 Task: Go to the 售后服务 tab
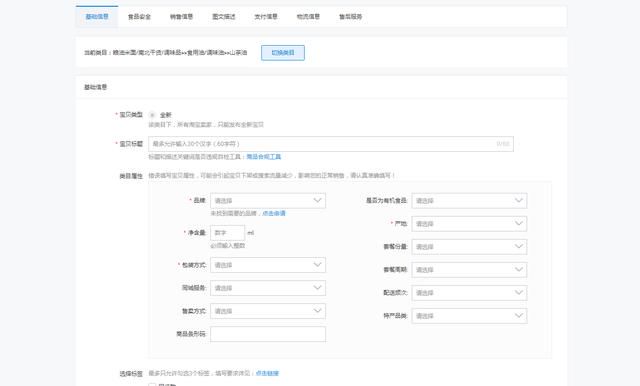[351, 17]
